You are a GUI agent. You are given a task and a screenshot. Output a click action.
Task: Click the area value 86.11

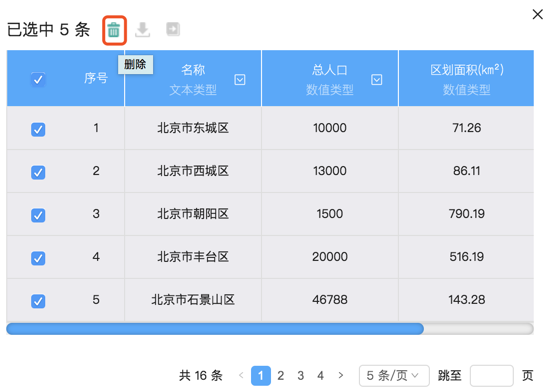[x=466, y=171]
